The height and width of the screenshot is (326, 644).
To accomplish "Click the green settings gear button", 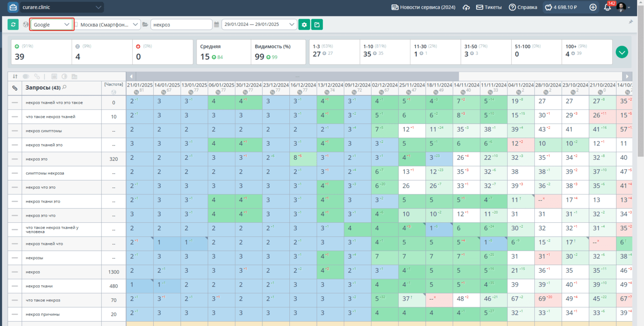I will click(304, 24).
